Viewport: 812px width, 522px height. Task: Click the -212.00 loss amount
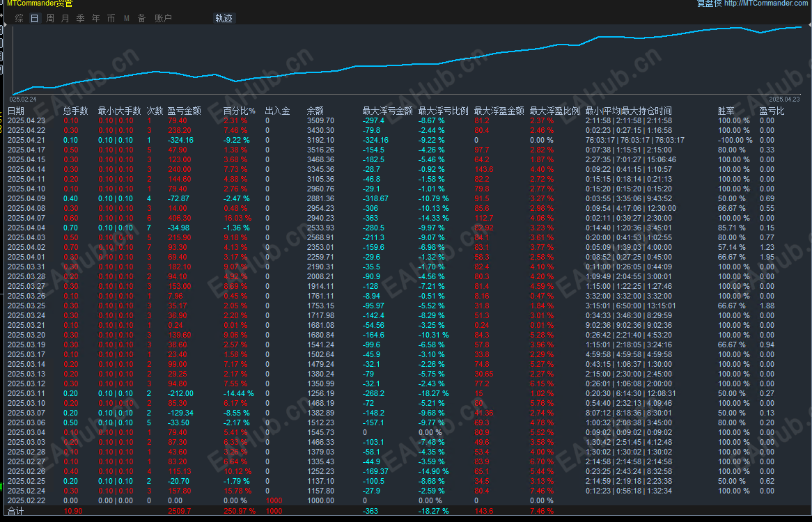(x=181, y=393)
